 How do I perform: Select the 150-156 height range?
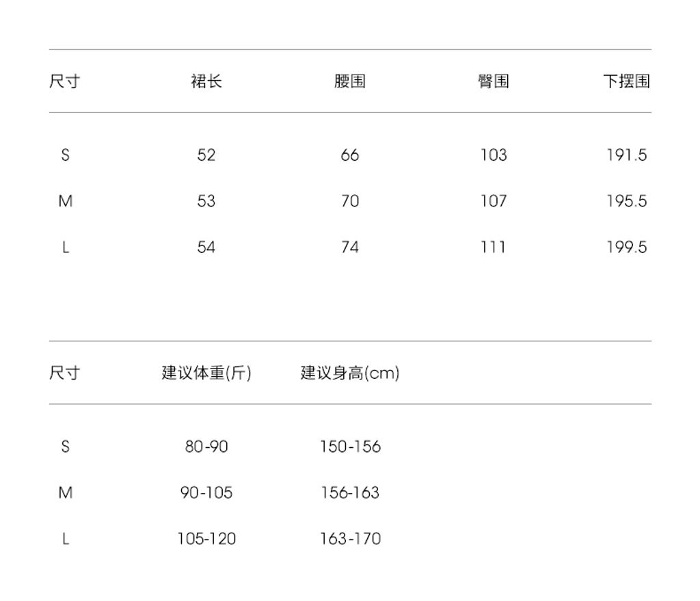pos(350,446)
